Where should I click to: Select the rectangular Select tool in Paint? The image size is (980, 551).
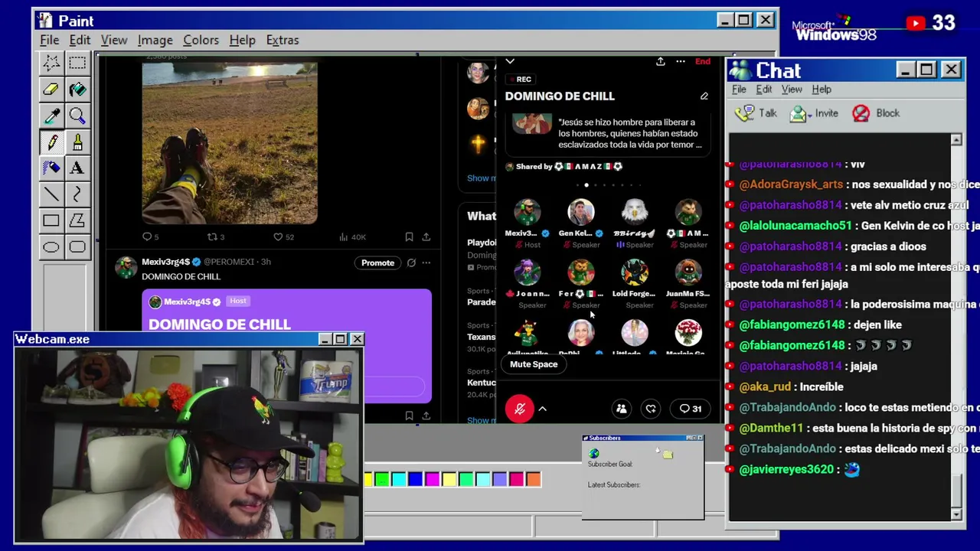click(x=77, y=63)
